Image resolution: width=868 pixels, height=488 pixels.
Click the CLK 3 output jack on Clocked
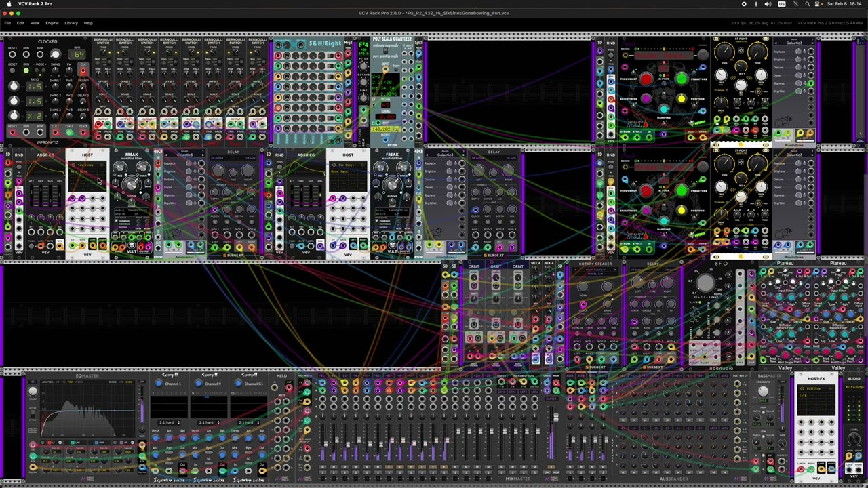(x=83, y=133)
